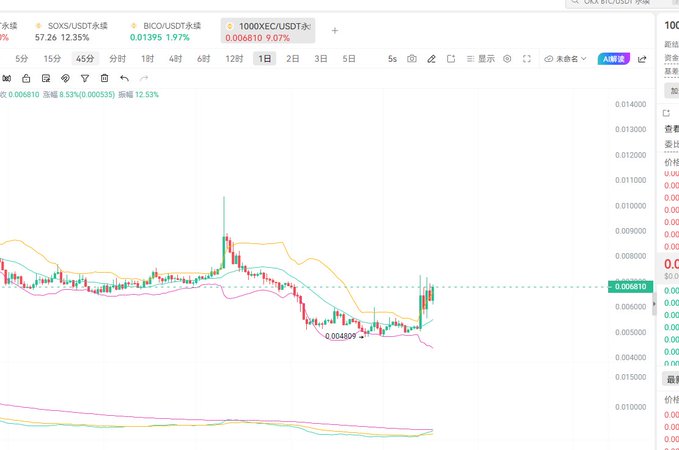Open the SOXS/USDT永续 symbol tab
This screenshot has height=450, width=679.
click(71, 32)
